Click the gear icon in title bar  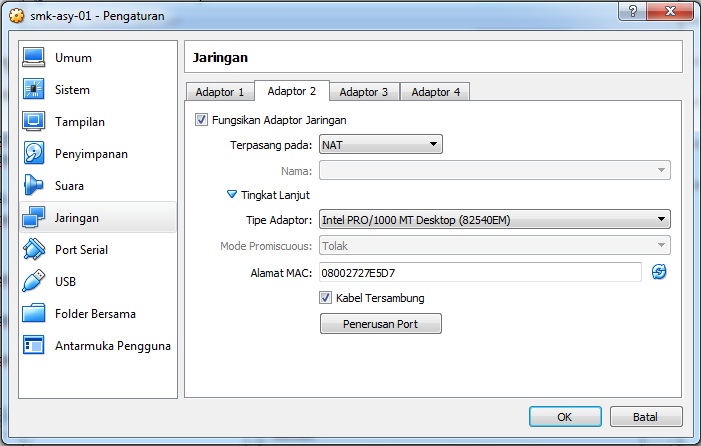(x=17, y=16)
